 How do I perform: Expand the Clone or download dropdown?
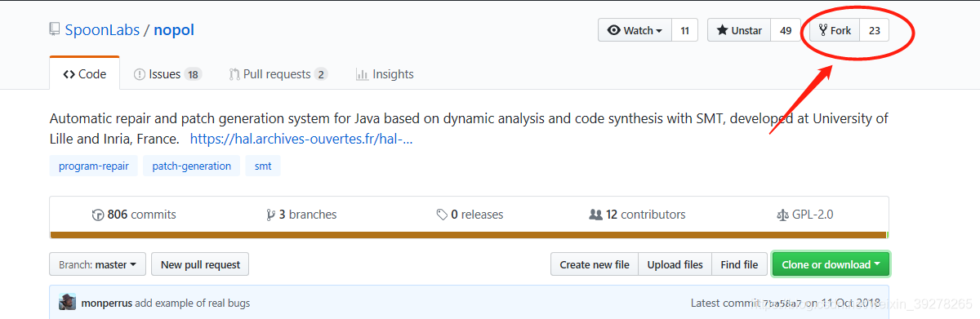831,264
